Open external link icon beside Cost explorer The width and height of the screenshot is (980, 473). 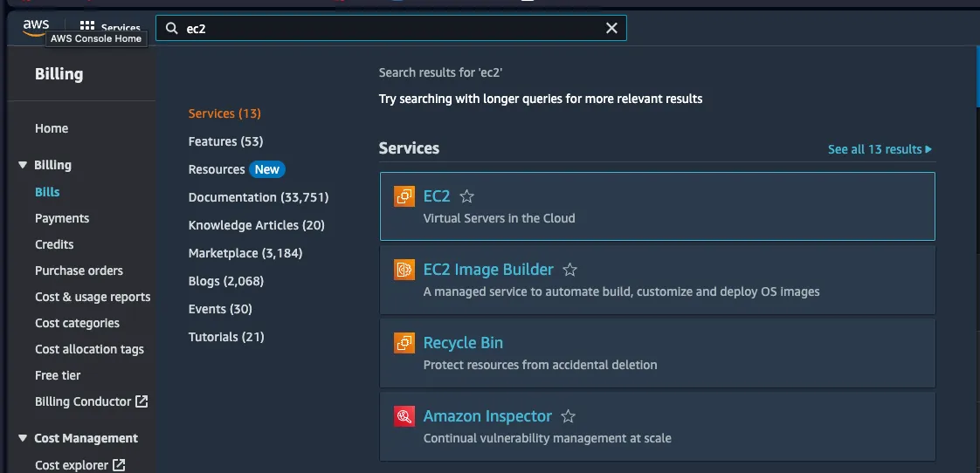pyautogui.click(x=119, y=465)
